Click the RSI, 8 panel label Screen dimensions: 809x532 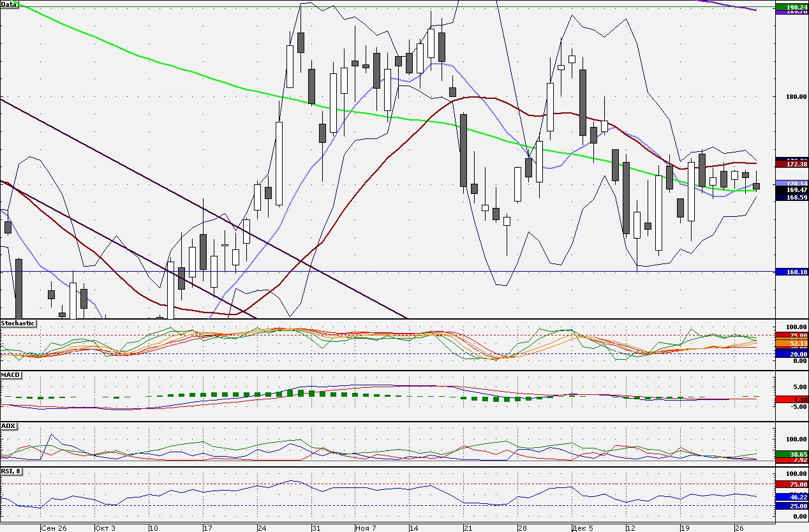(x=13, y=471)
